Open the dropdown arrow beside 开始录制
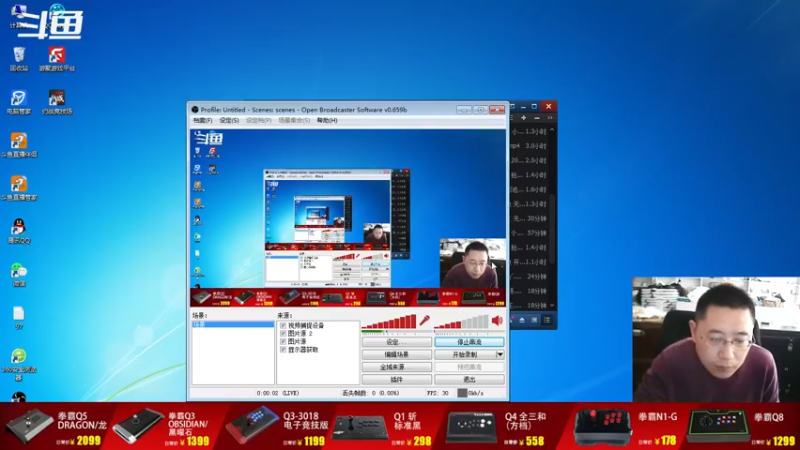 [x=500, y=354]
